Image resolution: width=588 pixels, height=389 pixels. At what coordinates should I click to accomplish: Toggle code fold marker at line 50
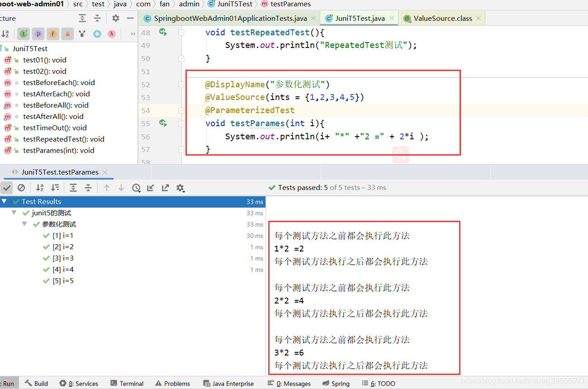pyautogui.click(x=181, y=58)
